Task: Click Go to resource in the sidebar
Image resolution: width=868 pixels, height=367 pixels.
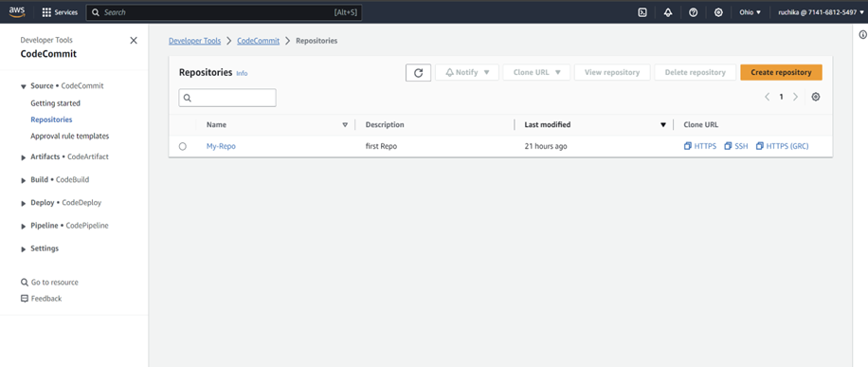Action: [49, 283]
